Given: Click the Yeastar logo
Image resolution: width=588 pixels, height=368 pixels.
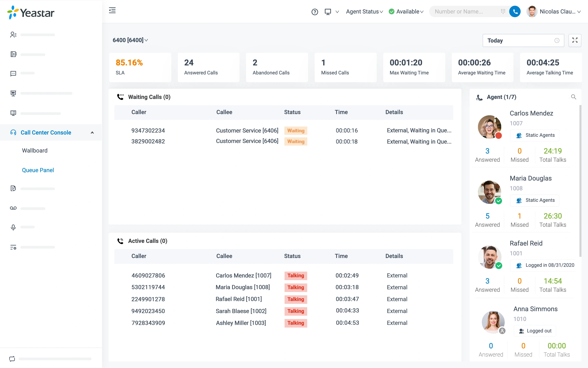Looking at the screenshot, I should click(x=31, y=12).
